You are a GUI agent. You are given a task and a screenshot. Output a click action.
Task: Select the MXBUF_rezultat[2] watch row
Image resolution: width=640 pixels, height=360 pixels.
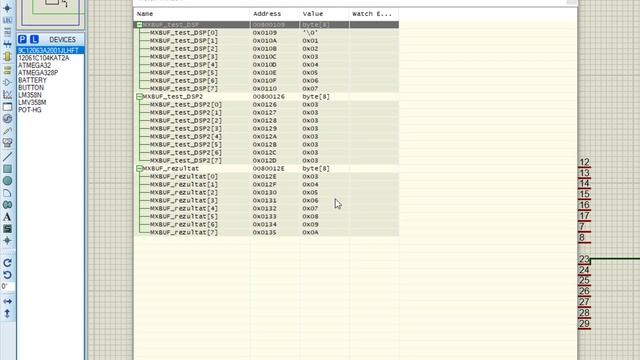[x=267, y=193]
